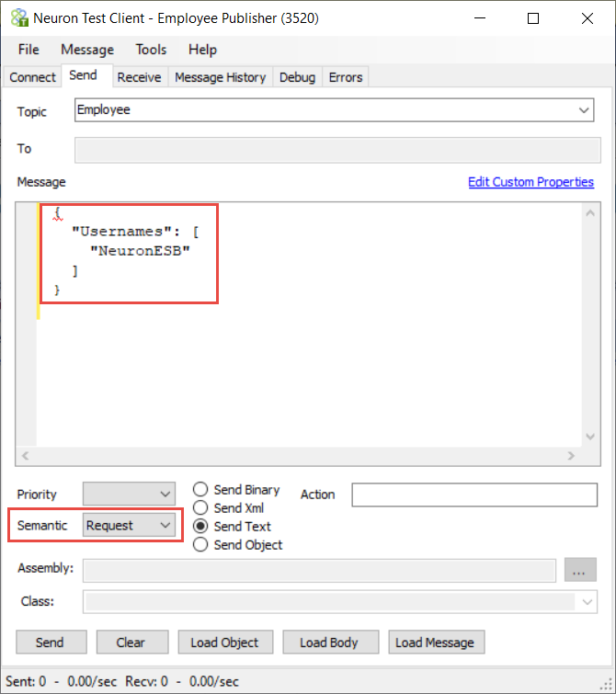Open the Message History tab
Image resolution: width=616 pixels, height=694 pixels.
pos(220,77)
